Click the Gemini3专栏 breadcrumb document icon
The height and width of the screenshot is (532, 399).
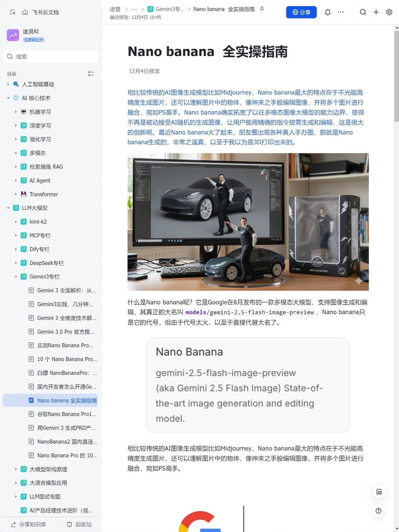click(x=150, y=9)
